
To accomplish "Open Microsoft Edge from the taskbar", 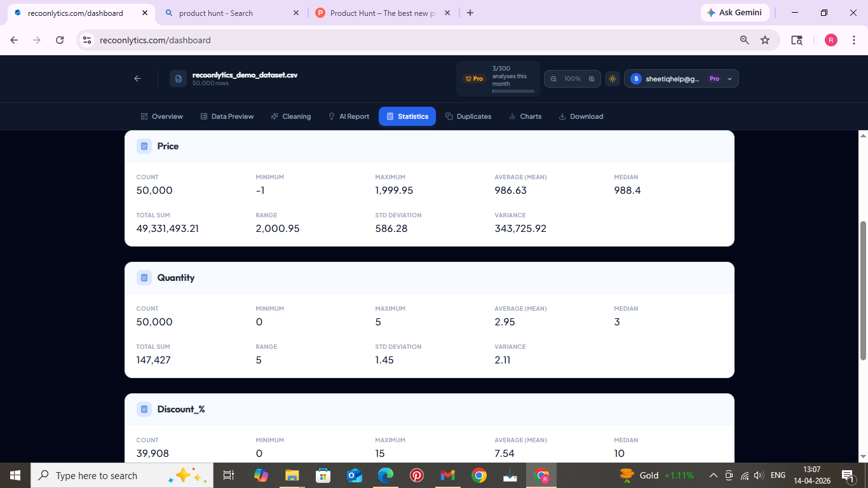I will pos(385,475).
